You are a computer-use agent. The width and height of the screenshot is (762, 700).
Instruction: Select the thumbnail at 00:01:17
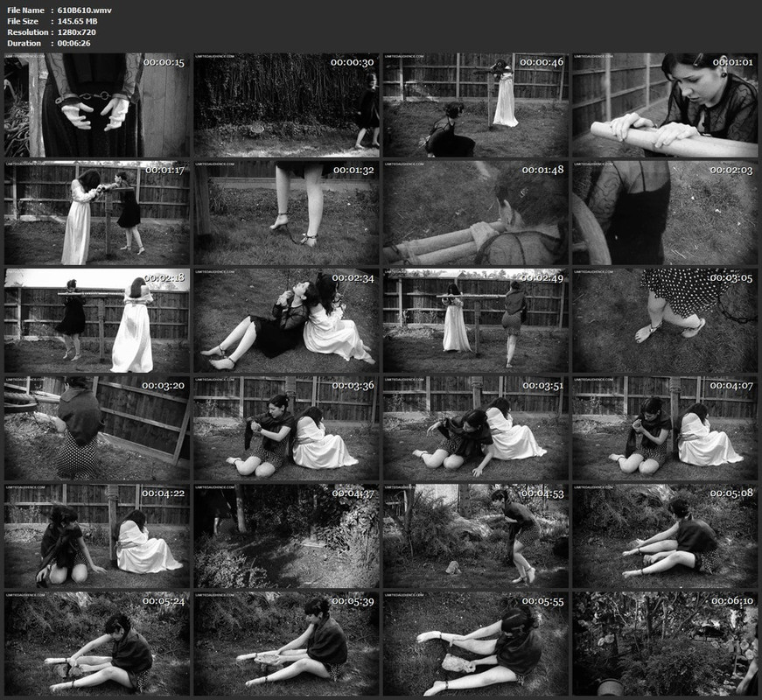click(x=97, y=213)
